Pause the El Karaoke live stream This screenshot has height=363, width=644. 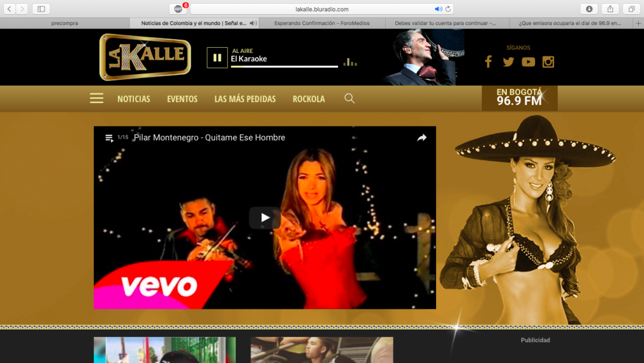(217, 57)
